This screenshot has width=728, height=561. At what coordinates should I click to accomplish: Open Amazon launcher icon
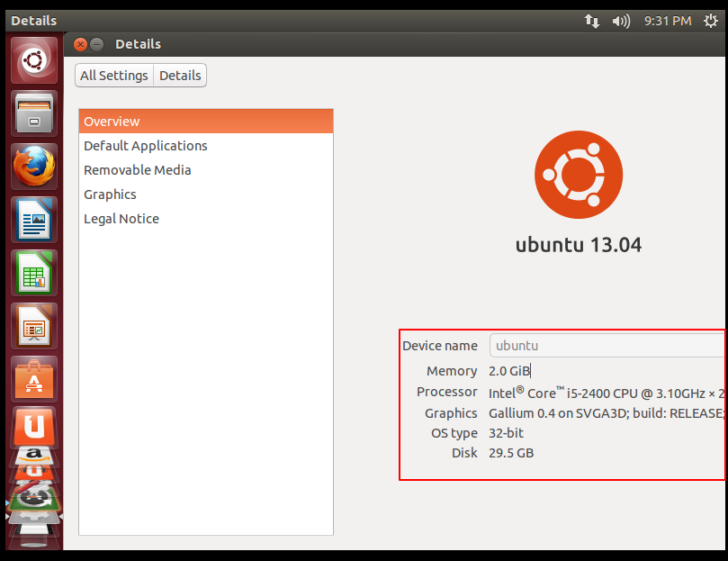[x=34, y=456]
